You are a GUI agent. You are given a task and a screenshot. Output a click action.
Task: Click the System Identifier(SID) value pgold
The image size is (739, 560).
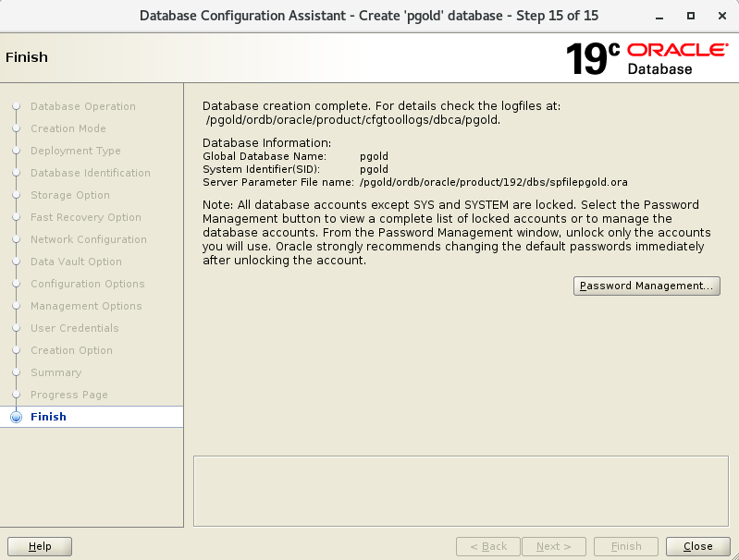point(374,169)
